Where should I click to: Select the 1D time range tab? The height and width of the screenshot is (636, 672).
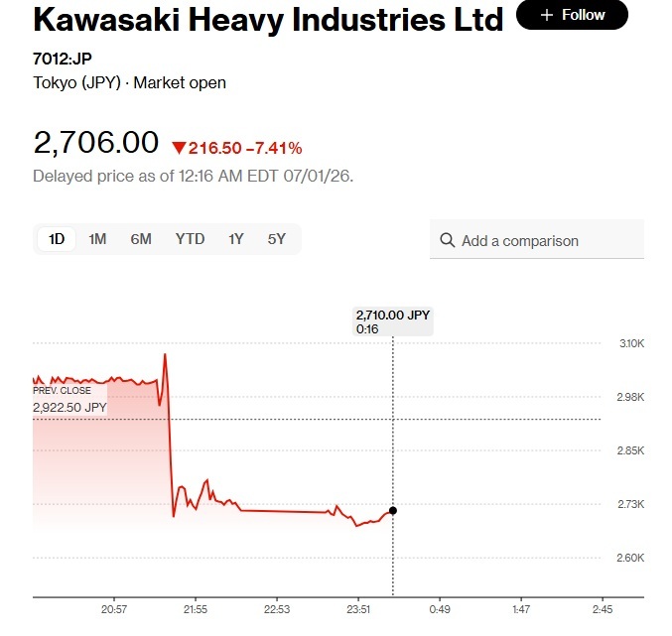pyautogui.click(x=57, y=239)
